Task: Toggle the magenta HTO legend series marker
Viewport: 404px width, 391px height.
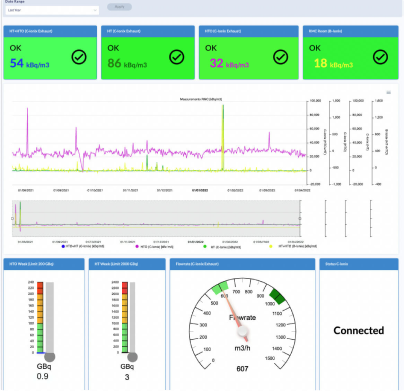Action: 137,246
